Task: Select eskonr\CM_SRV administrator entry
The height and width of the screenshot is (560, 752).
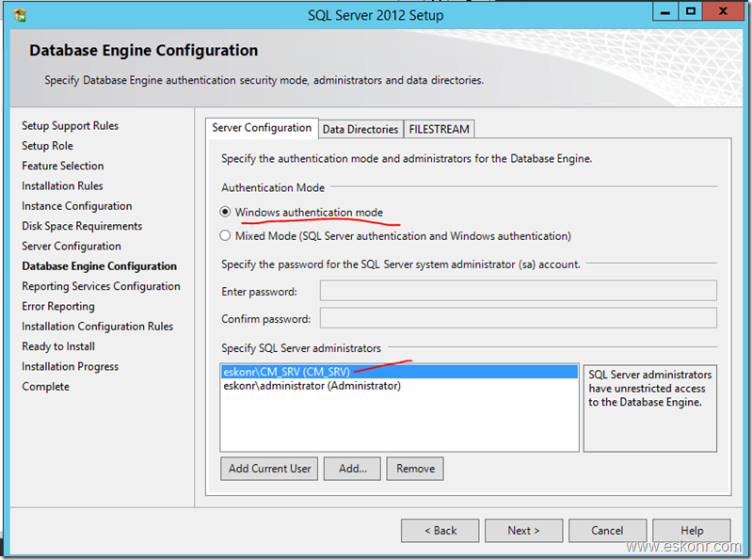Action: coord(399,372)
